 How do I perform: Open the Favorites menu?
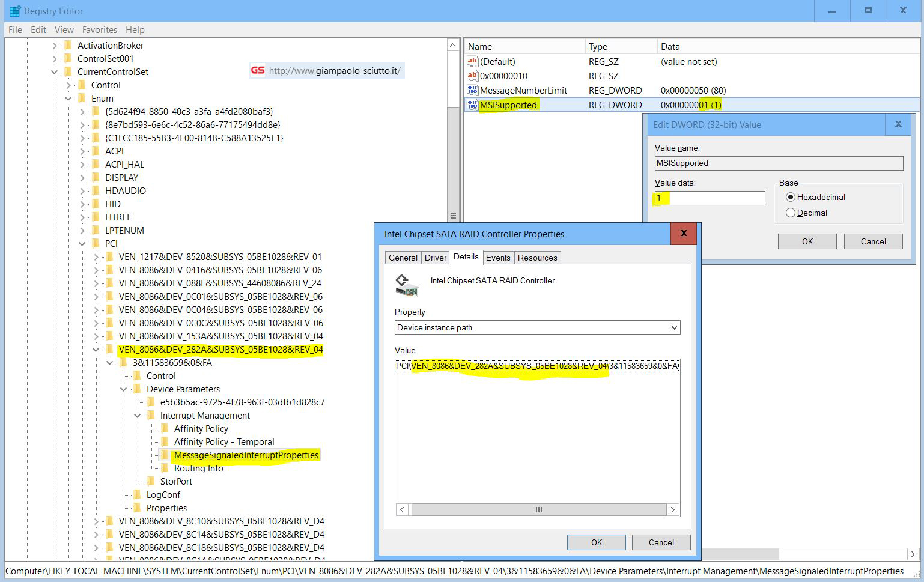point(100,29)
